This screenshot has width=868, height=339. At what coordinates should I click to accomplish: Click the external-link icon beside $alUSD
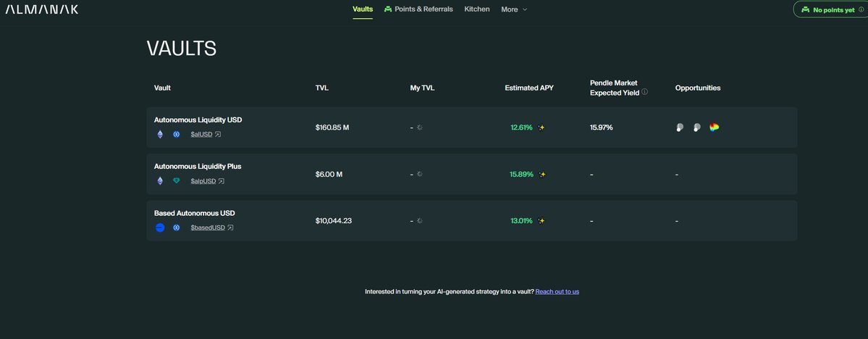pyautogui.click(x=218, y=134)
